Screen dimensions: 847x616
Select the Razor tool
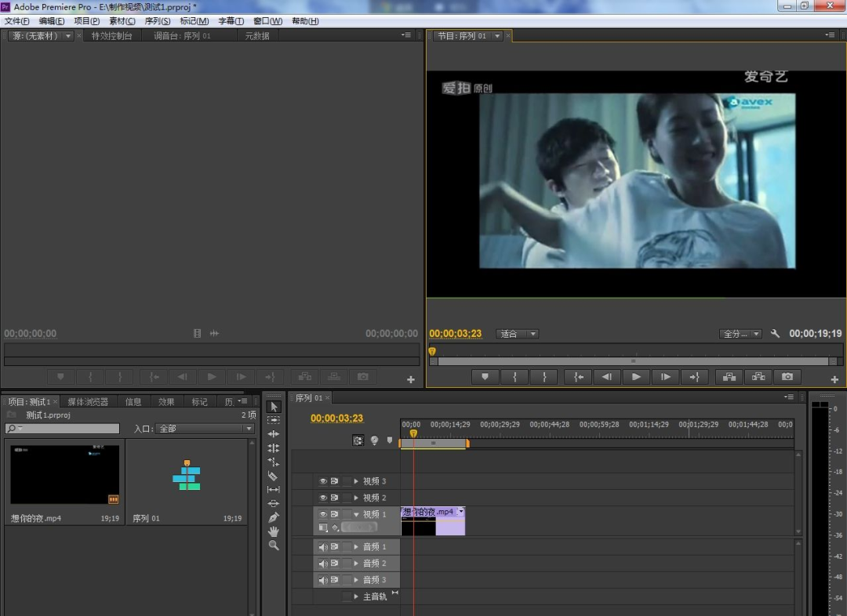point(274,476)
